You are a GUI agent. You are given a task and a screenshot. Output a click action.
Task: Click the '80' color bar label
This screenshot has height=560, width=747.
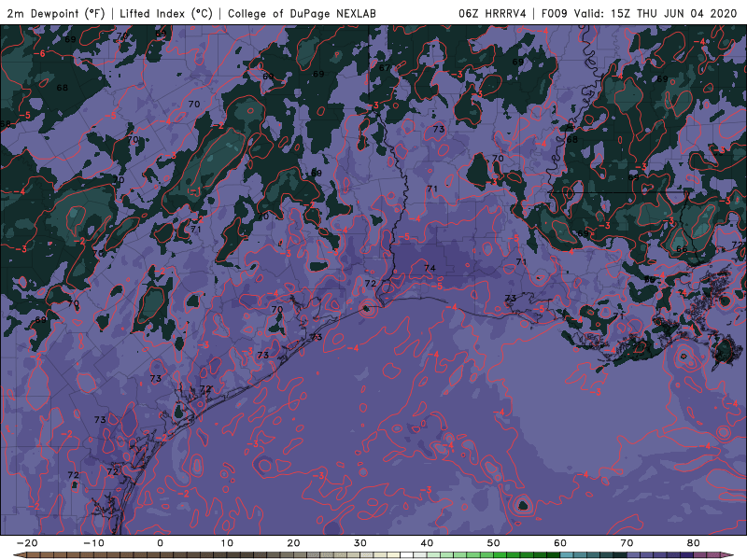click(x=694, y=543)
